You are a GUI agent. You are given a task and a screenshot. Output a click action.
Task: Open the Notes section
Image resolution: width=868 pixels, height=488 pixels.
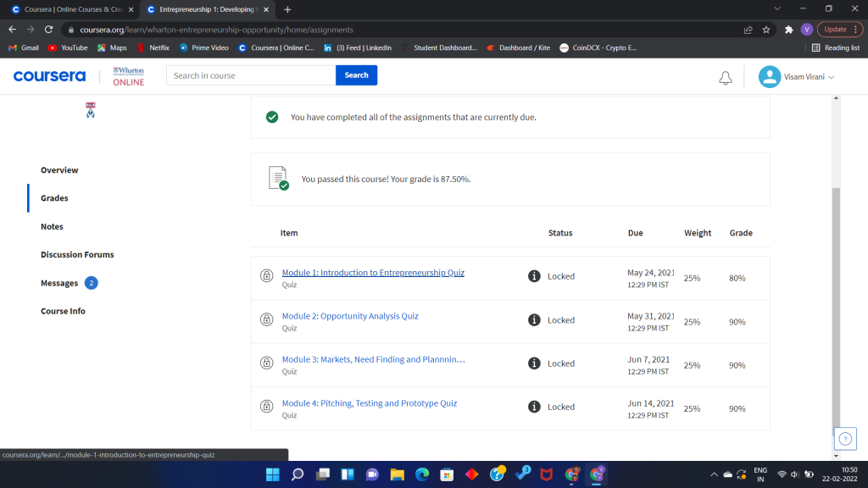point(52,226)
